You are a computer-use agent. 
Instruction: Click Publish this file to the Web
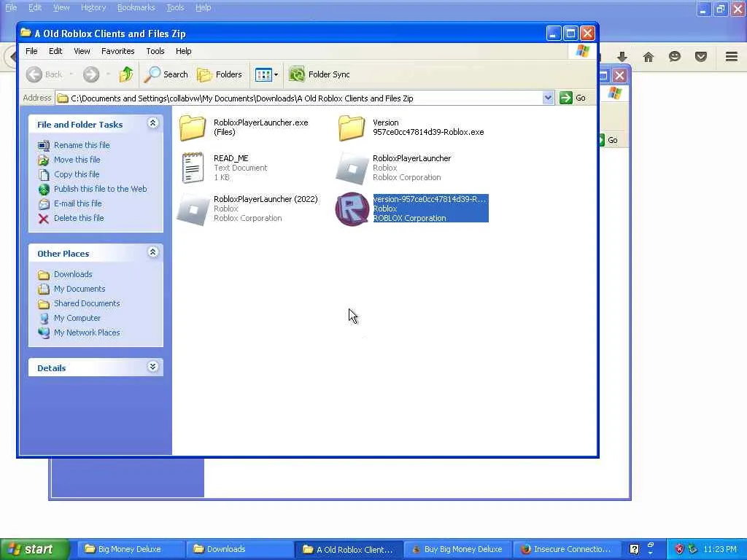coord(100,189)
